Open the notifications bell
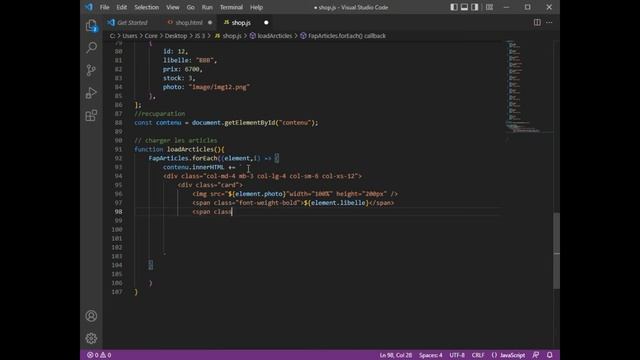640x360 pixels. 549,355
